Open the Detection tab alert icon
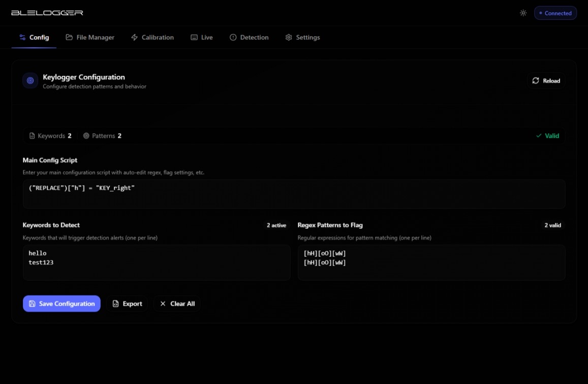 (233, 38)
